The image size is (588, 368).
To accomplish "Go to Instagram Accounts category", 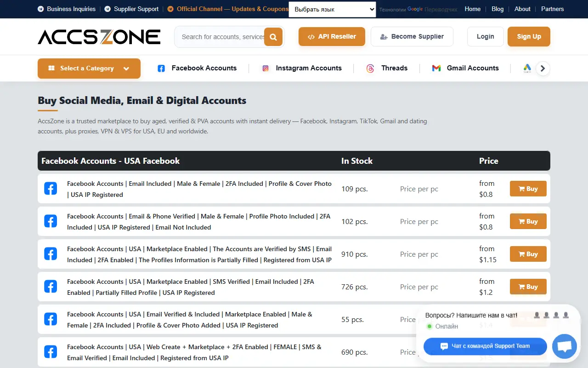I will click(x=309, y=68).
